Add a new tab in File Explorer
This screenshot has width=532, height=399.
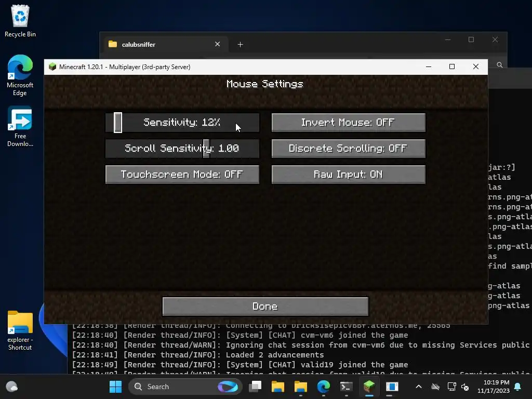pos(240,45)
